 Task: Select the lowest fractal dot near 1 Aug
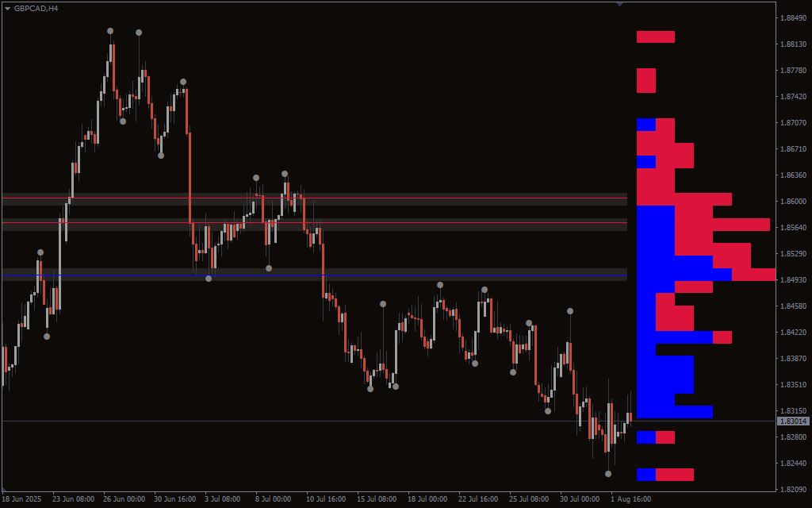tap(608, 474)
